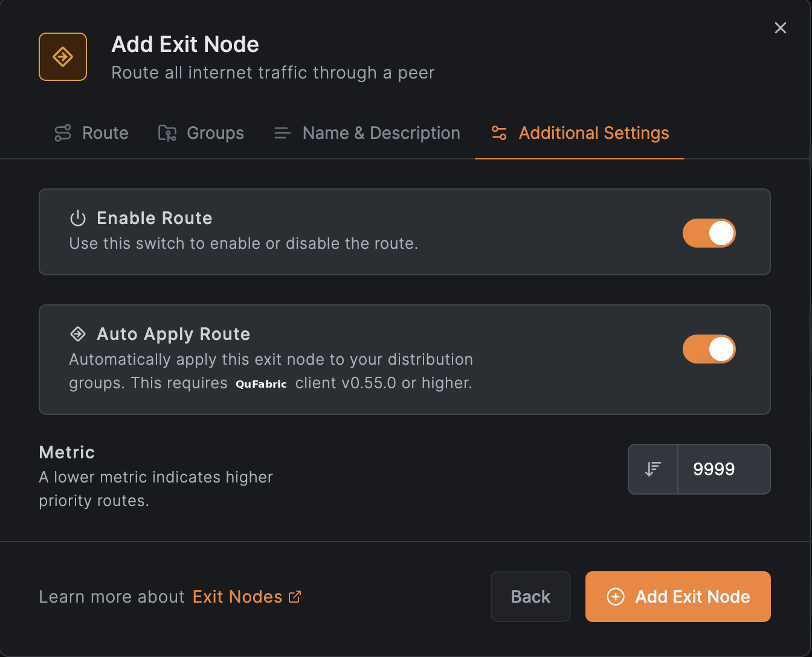Turn off Auto Apply Route

point(709,349)
